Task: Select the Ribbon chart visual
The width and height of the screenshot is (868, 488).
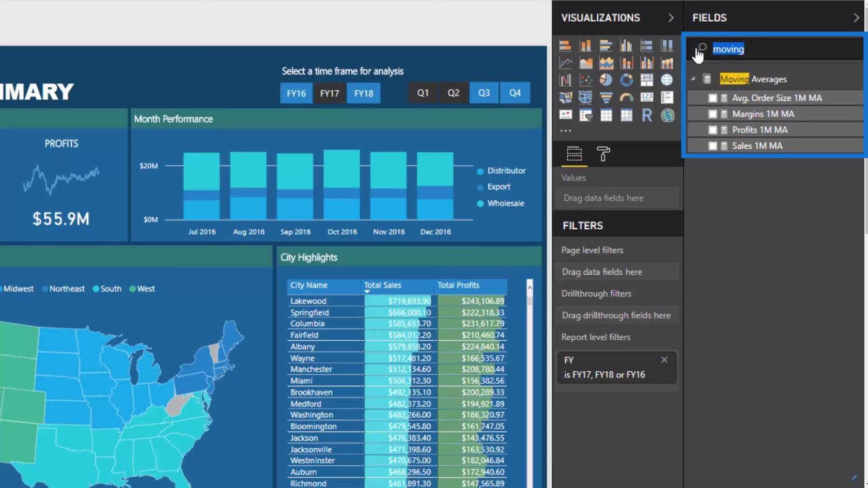Action: pyautogui.click(x=667, y=63)
